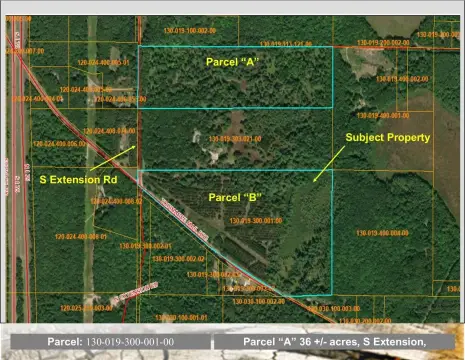Select the S Extension Rd label
Viewport: 465px width, 360px height.
tap(78, 180)
